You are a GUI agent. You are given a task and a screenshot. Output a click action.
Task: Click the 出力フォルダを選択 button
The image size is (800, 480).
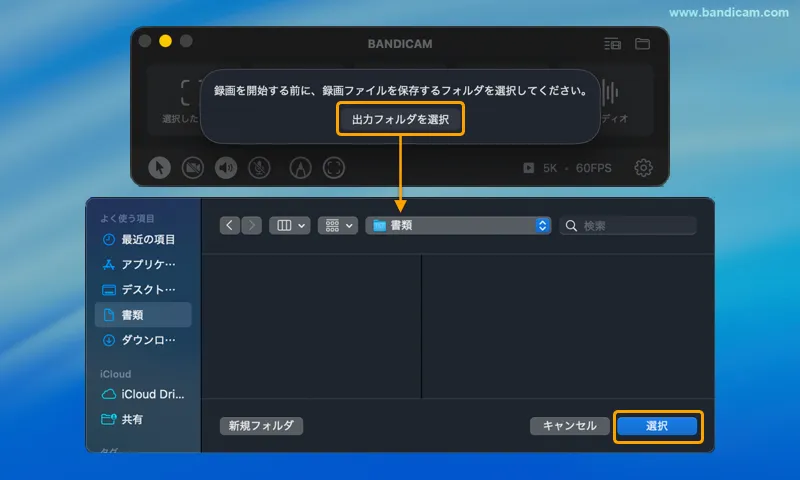tap(401, 119)
